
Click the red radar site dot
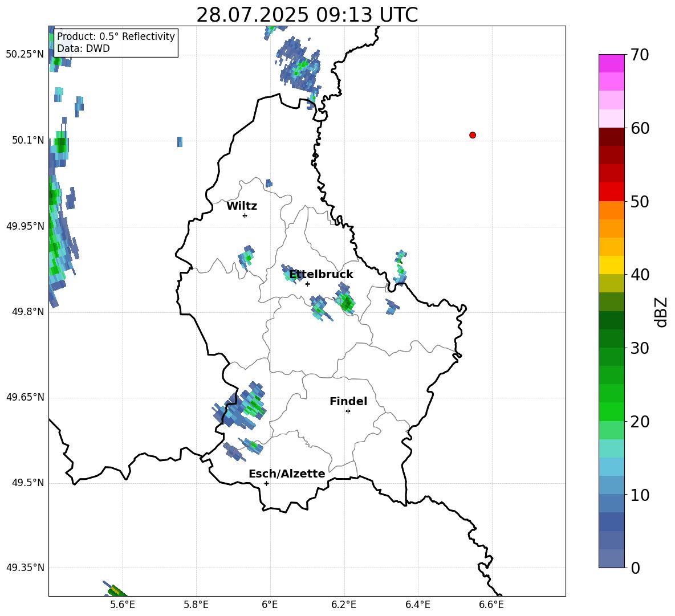coord(472,135)
